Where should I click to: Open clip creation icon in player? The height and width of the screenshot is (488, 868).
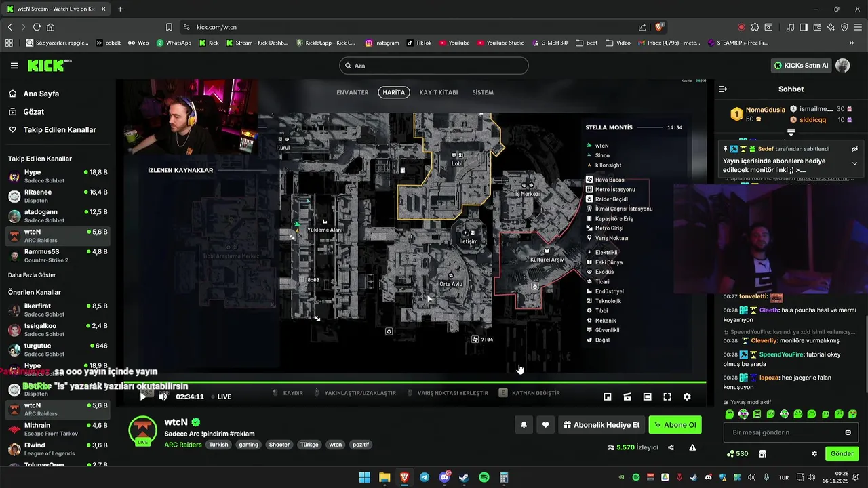click(627, 396)
